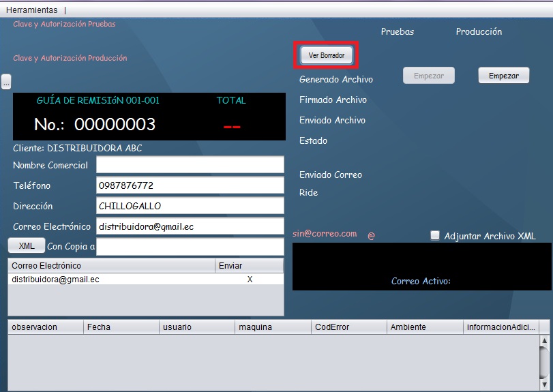The image size is (553, 392).
Task: Click the pink @ symbol
Action: [371, 236]
